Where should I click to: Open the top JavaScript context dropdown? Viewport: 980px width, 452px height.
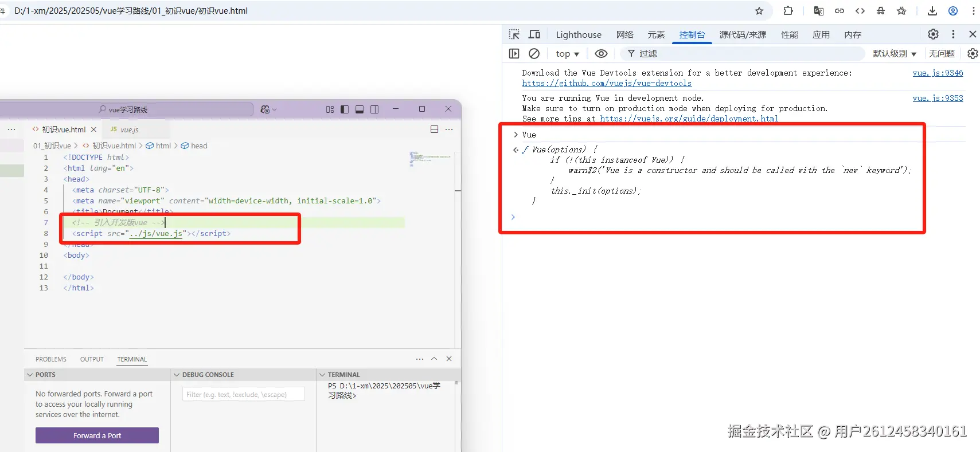[568, 53]
